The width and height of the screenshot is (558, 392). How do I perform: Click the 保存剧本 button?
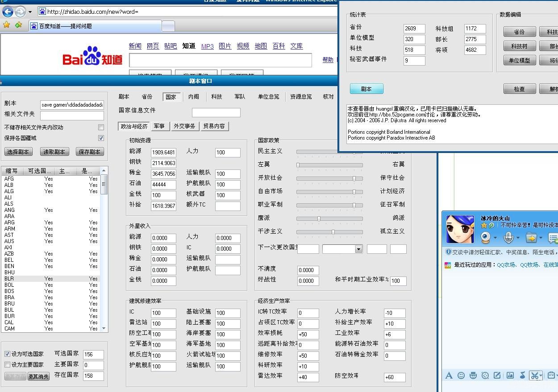click(90, 152)
